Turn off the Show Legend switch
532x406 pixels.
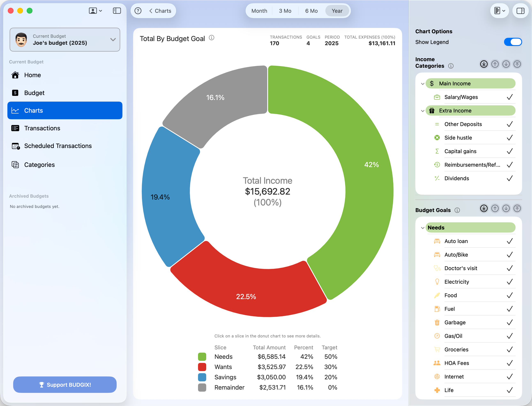tap(513, 42)
